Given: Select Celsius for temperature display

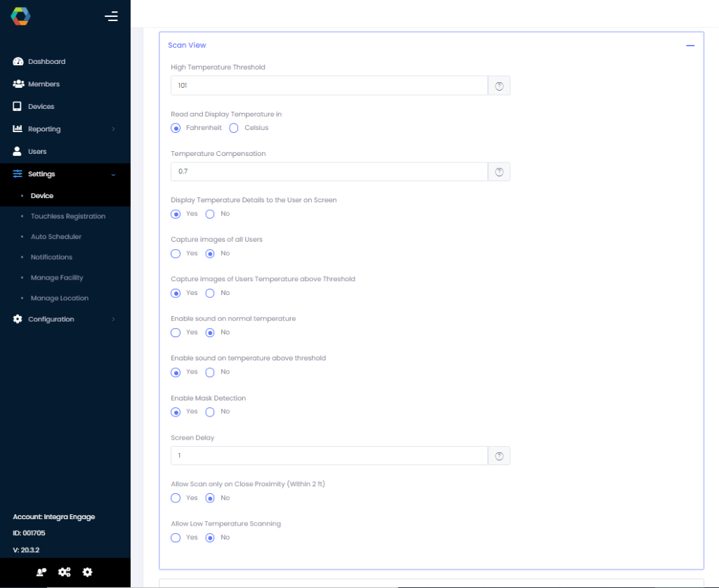Looking at the screenshot, I should coord(233,127).
